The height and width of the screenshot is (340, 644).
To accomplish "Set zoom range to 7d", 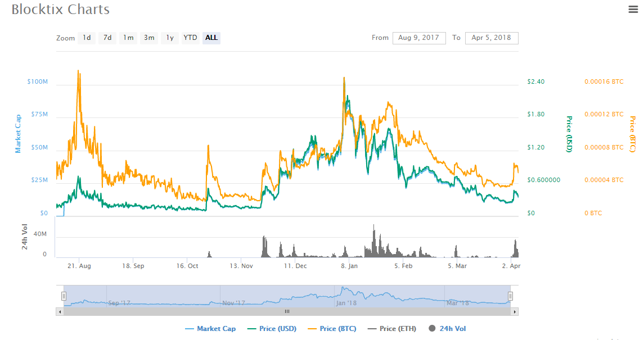I will click(x=107, y=38).
